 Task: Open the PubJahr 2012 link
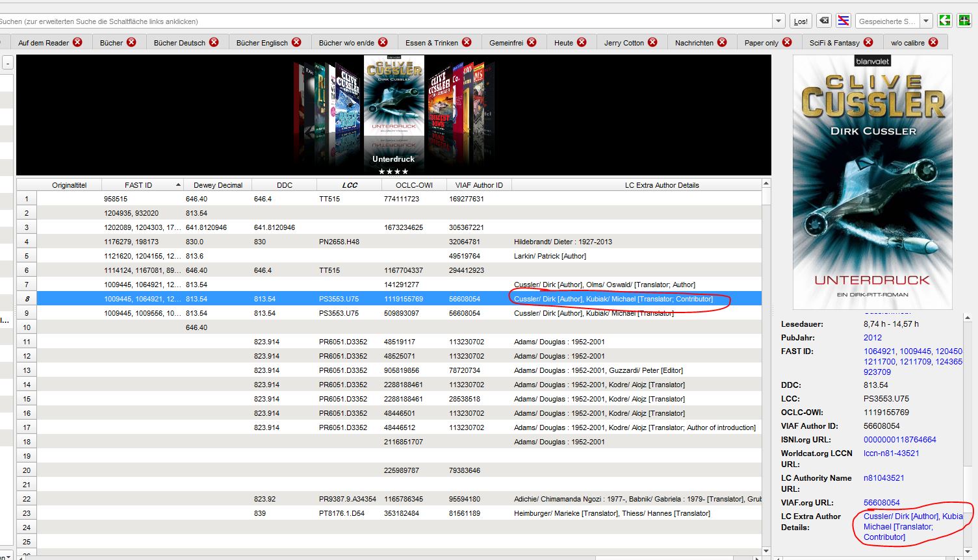(x=873, y=338)
